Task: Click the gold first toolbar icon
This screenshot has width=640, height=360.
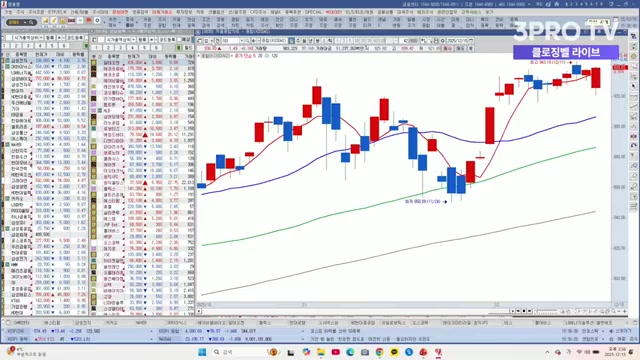Action: [x=45, y=20]
